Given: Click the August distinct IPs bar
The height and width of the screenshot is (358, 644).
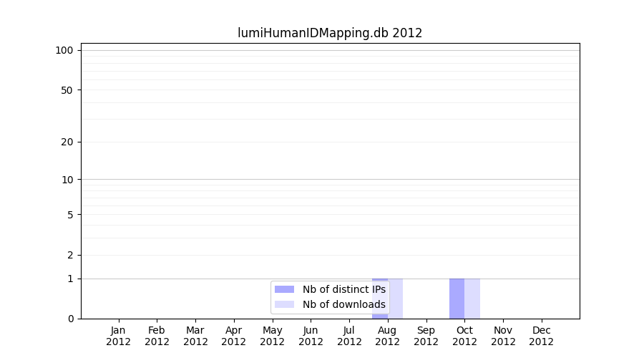Looking at the screenshot, I should [x=380, y=299].
